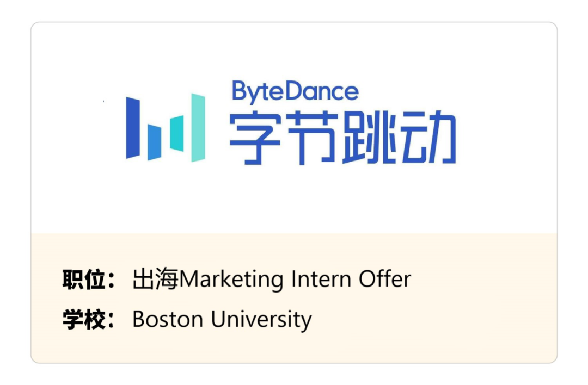The width and height of the screenshot is (588, 385).
Task: Click the word Boston
Action: (x=168, y=319)
